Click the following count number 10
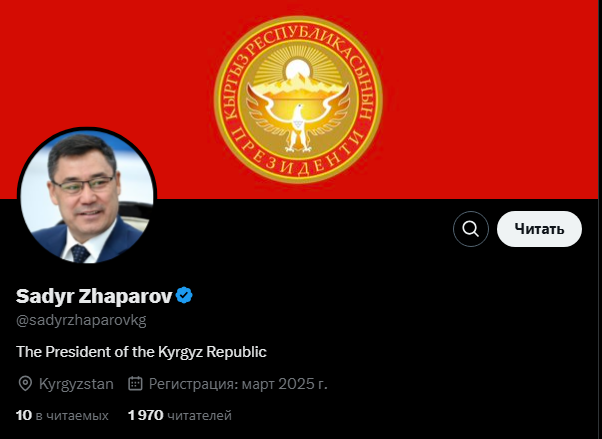The width and height of the screenshot is (602, 439). [24, 415]
